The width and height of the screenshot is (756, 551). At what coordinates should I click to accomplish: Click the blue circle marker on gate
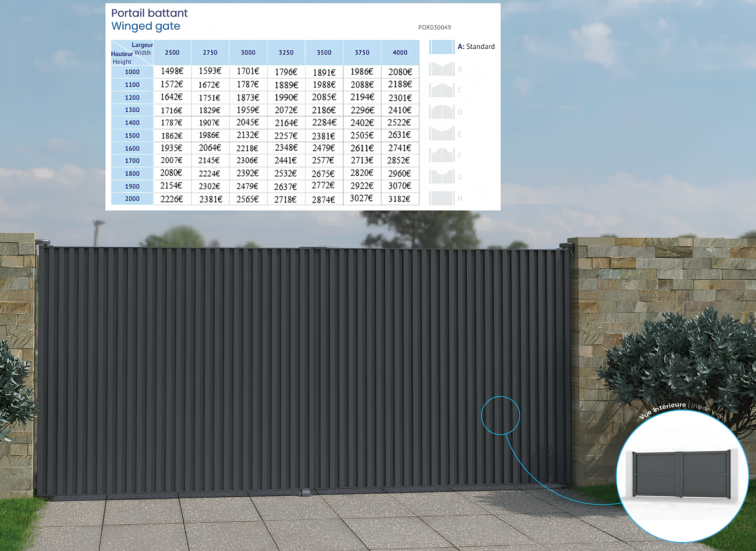[500, 416]
